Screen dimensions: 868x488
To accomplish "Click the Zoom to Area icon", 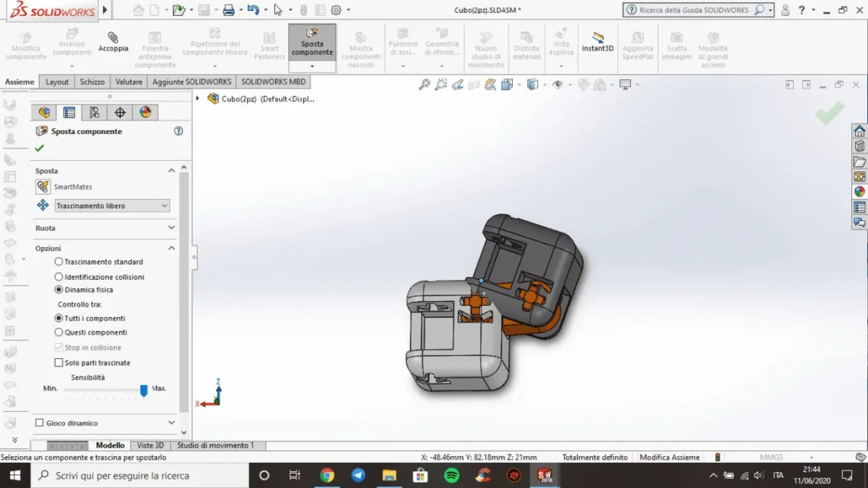I will point(440,85).
